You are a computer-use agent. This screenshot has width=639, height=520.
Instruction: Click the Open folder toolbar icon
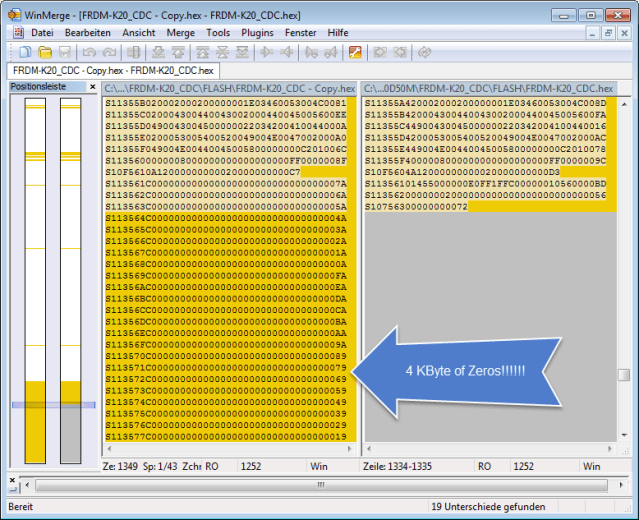pos(45,51)
